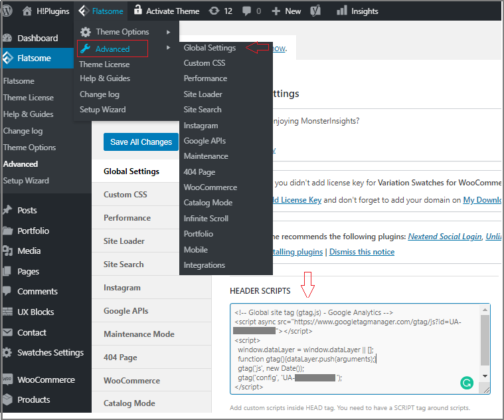Click the Insights bar chart icon

click(341, 11)
